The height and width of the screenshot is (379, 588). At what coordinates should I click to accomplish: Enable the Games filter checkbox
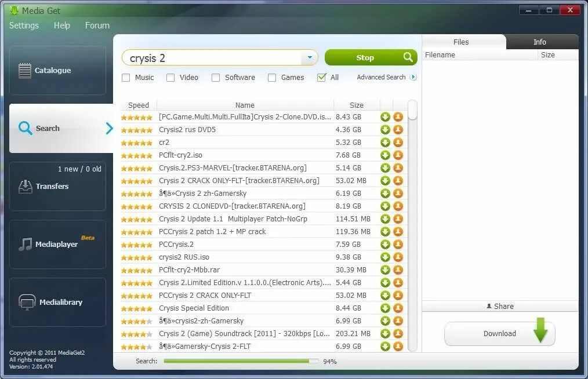[272, 78]
